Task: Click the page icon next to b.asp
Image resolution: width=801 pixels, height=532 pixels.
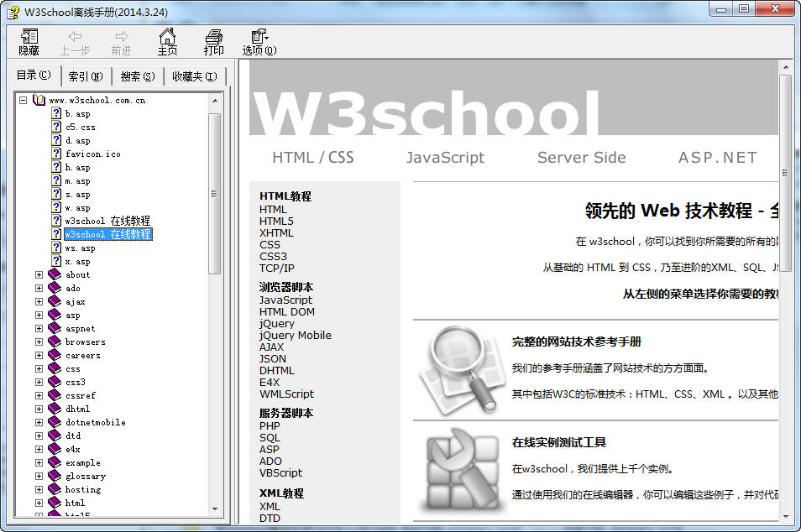Action: pyautogui.click(x=57, y=112)
